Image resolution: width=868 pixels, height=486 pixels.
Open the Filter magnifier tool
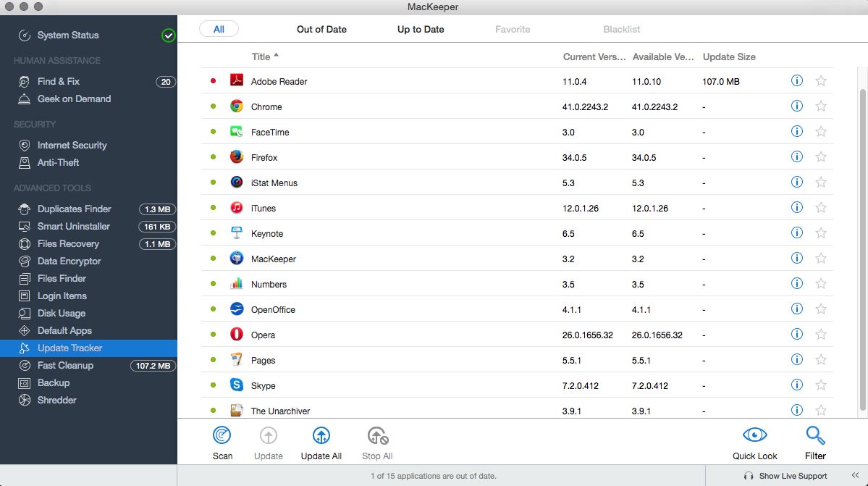(815, 435)
